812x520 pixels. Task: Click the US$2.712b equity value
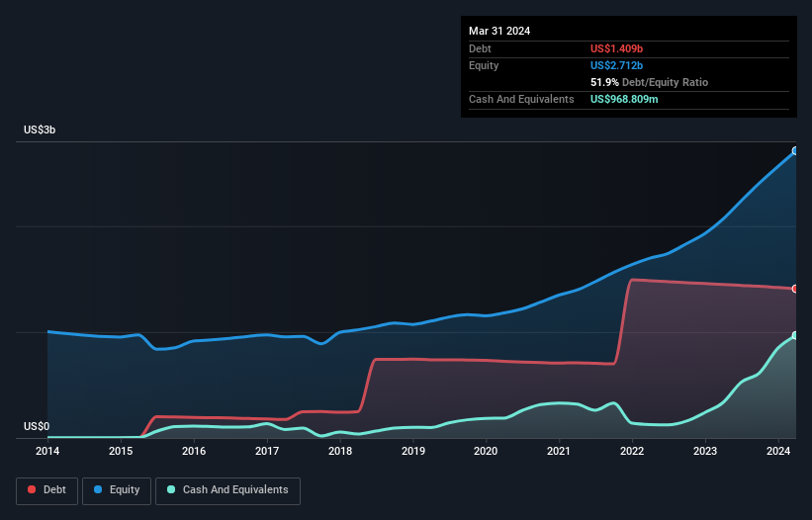pyautogui.click(x=616, y=65)
